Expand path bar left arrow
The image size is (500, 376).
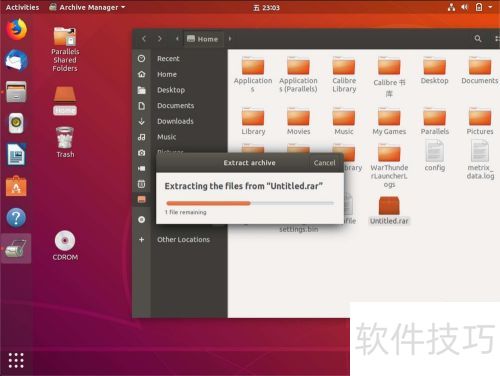coord(177,39)
